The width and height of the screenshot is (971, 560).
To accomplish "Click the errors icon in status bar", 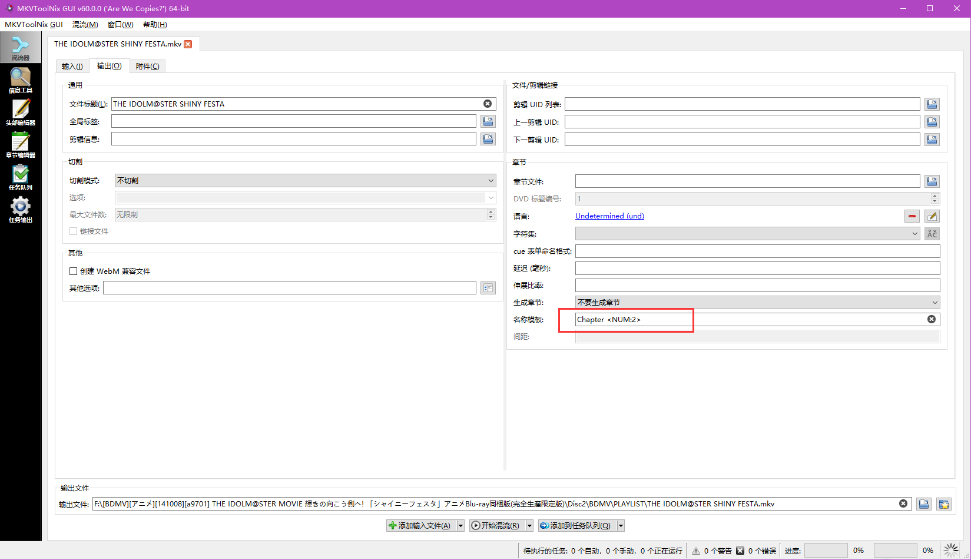I will pyautogui.click(x=740, y=551).
